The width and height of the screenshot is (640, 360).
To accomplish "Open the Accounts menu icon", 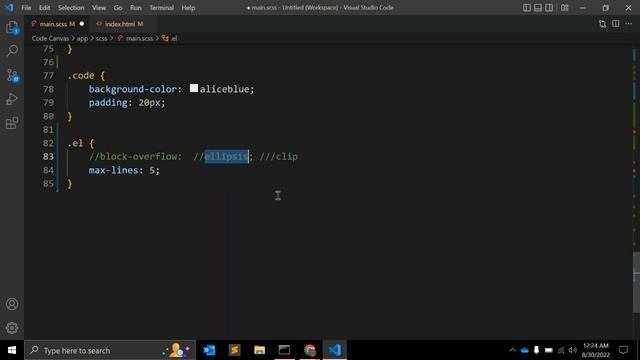I will click(x=12, y=304).
